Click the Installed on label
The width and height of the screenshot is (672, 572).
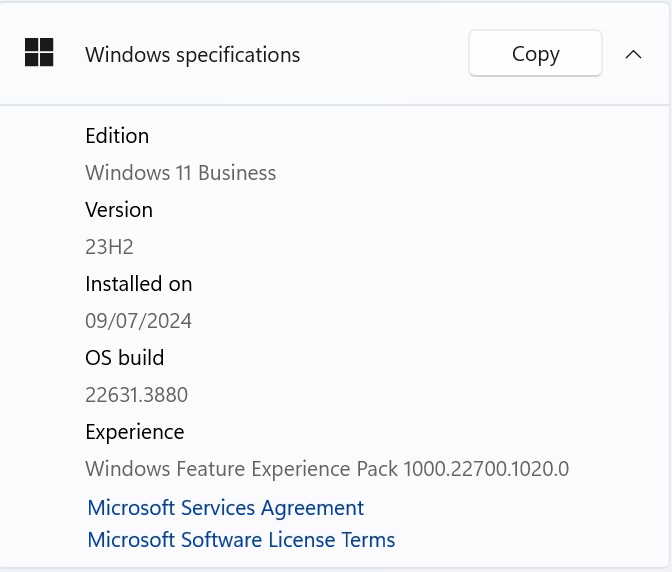click(138, 284)
